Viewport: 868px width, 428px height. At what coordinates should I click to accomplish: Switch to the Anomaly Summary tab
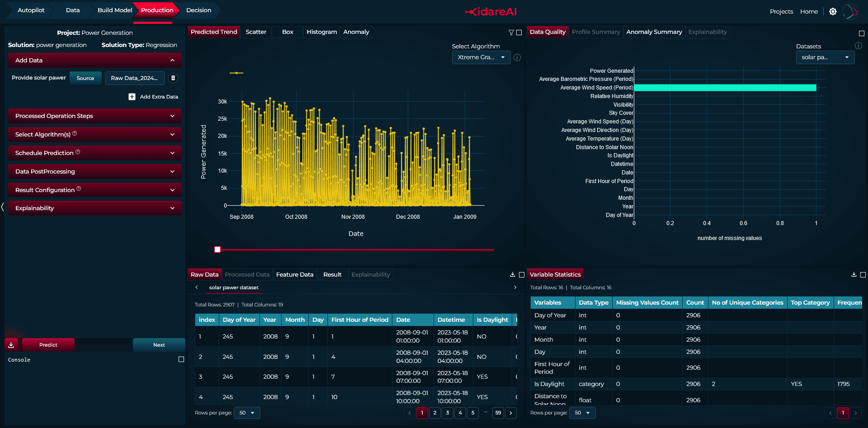tap(654, 32)
